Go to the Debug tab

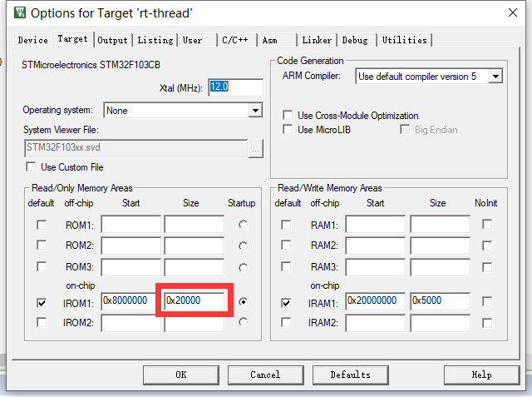(355, 40)
